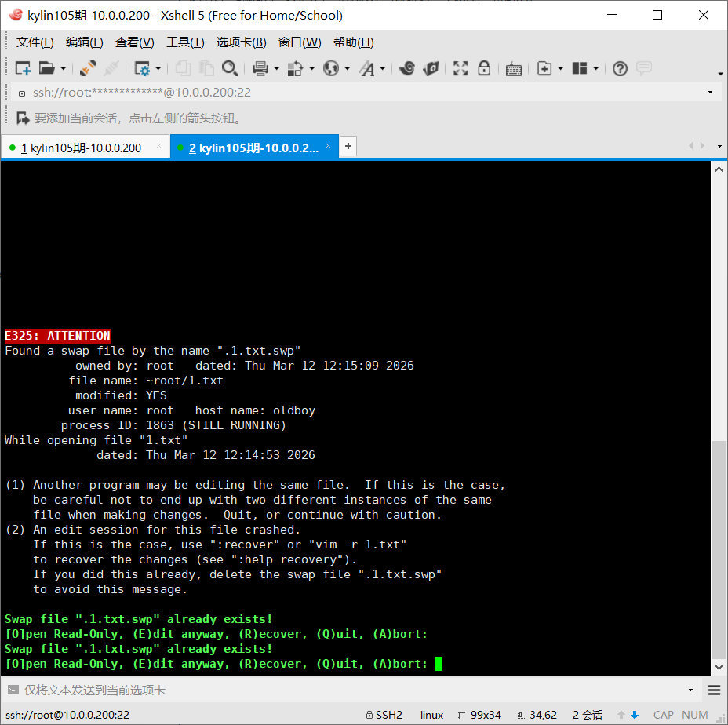Click the 99x34 terminal size indicator

[479, 715]
